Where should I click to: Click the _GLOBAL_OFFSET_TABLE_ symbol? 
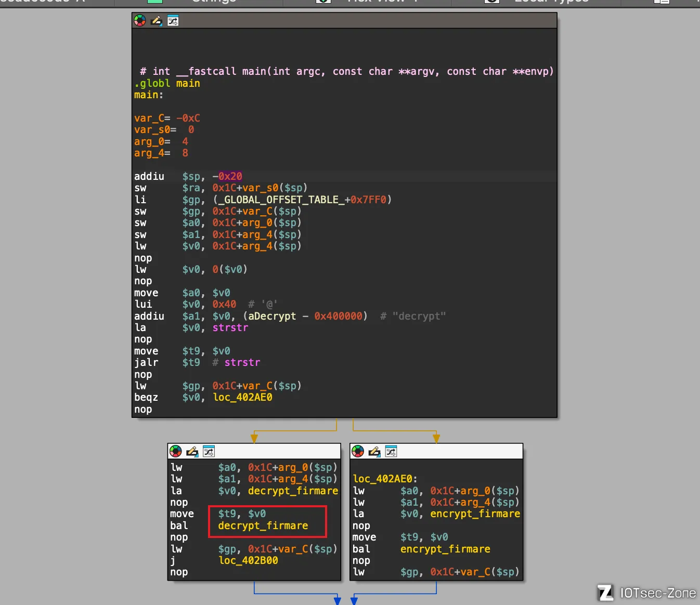point(281,200)
